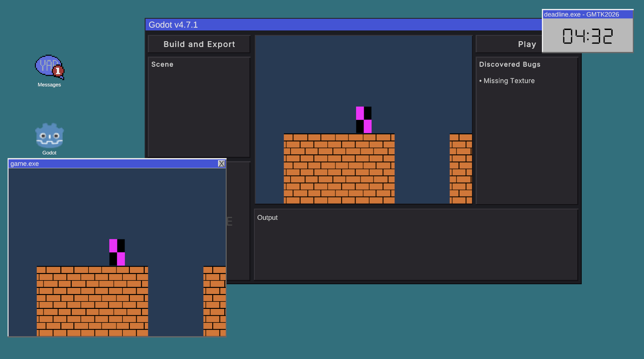The image size is (644, 359).
Task: Click the magenta checkered character in game.exe
Action: point(117,252)
